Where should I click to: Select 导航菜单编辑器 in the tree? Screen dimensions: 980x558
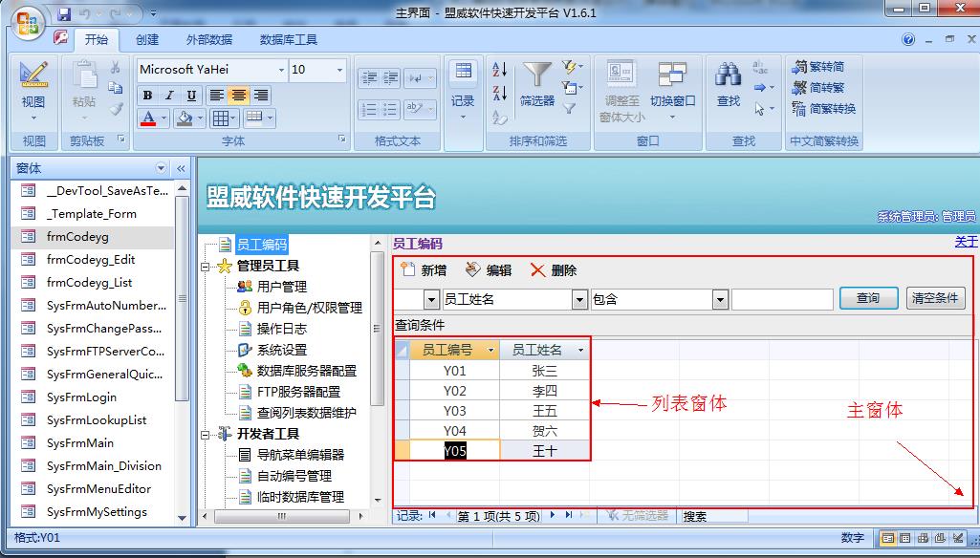(x=300, y=455)
